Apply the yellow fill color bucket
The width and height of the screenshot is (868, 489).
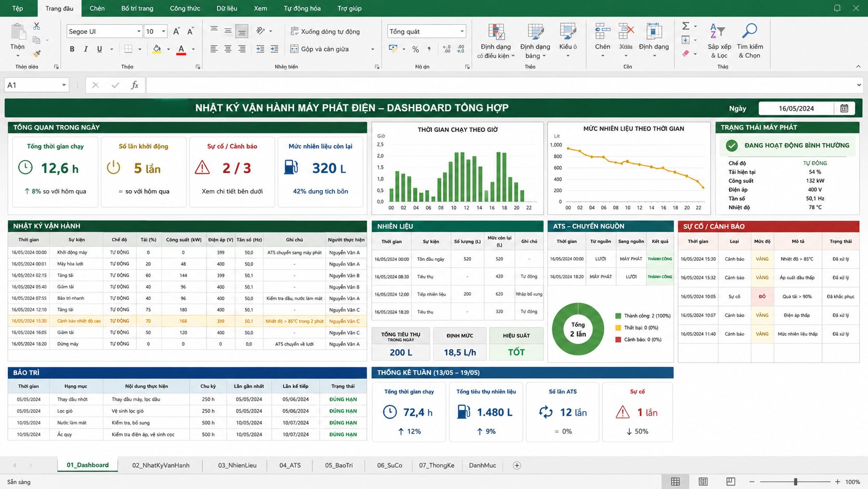[x=156, y=49]
